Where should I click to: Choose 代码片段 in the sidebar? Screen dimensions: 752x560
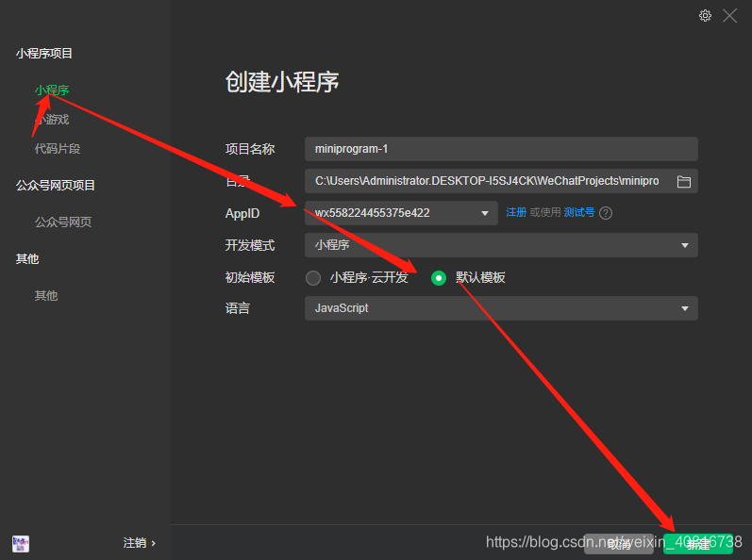point(58,149)
